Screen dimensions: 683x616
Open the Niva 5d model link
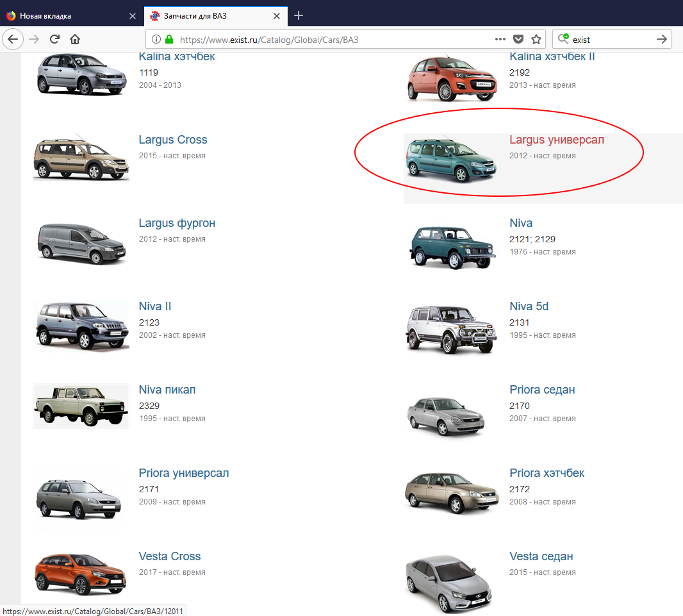tap(529, 306)
